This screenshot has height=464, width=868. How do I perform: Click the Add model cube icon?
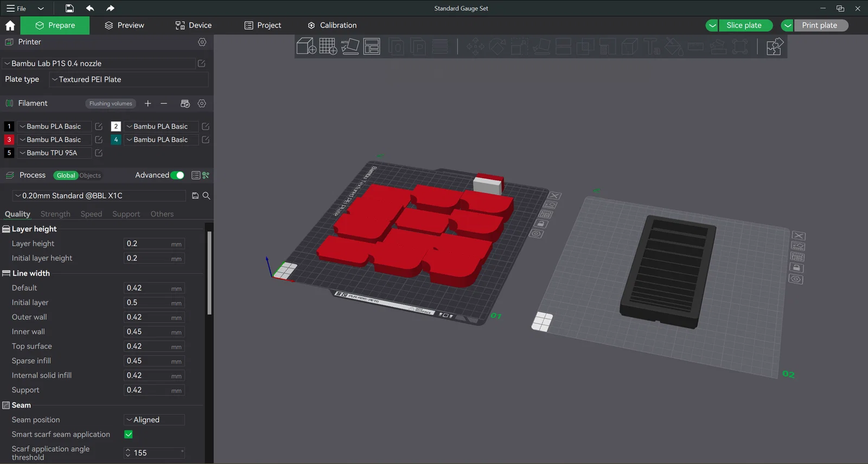[x=307, y=46]
